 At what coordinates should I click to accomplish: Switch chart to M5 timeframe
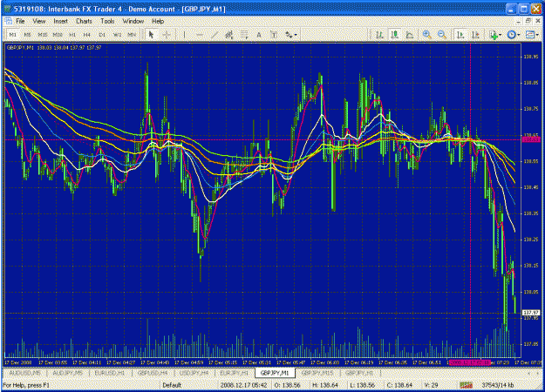click(27, 34)
